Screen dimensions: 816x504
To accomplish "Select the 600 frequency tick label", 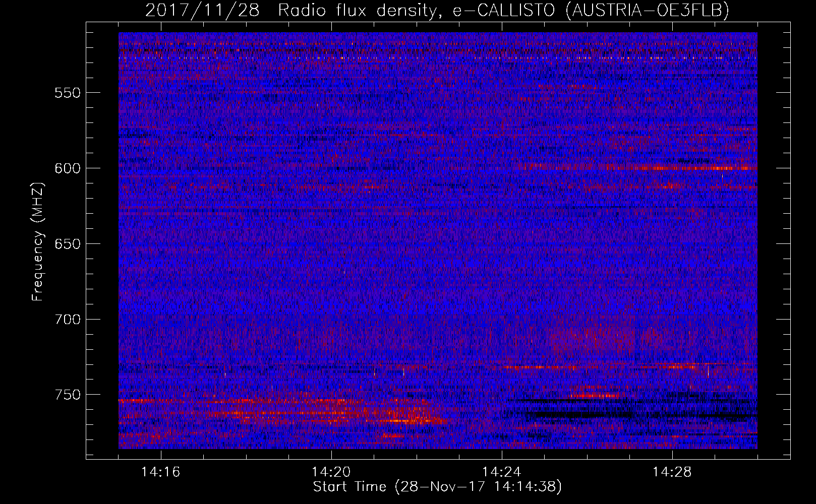I will coord(68,169).
